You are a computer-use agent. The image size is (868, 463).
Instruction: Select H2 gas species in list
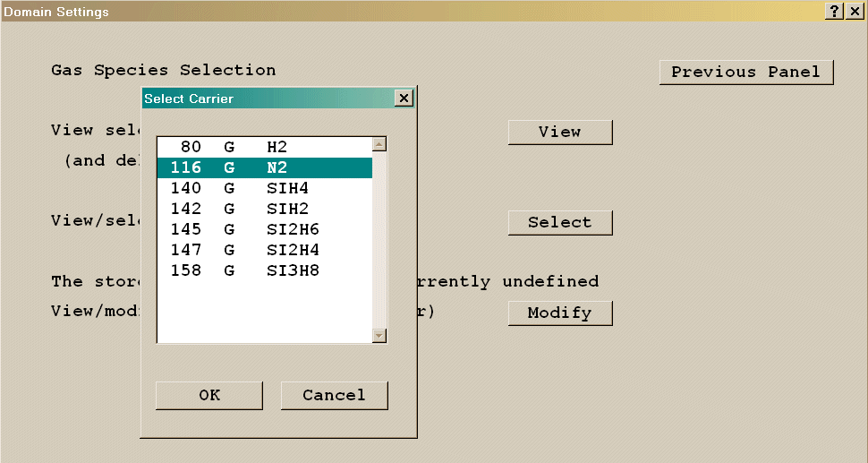[264, 147]
